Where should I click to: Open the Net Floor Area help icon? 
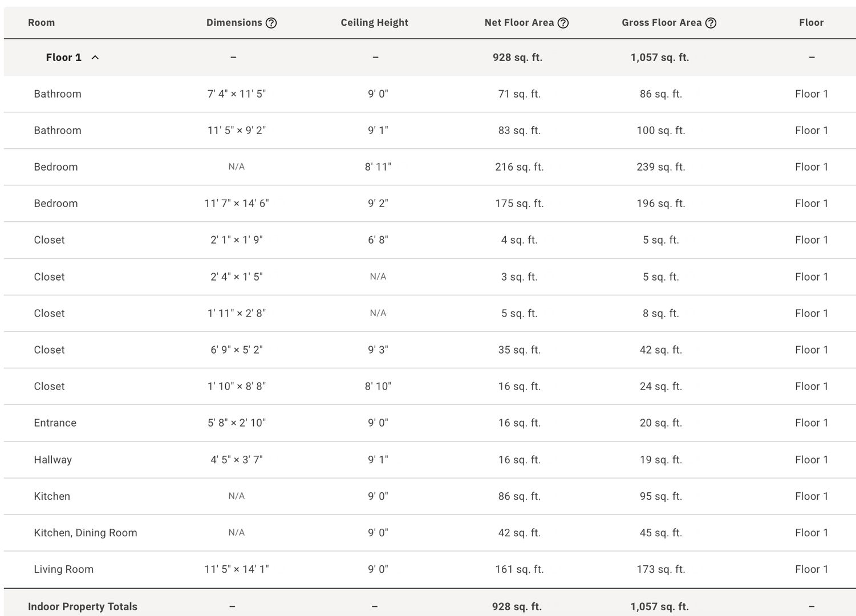(563, 23)
